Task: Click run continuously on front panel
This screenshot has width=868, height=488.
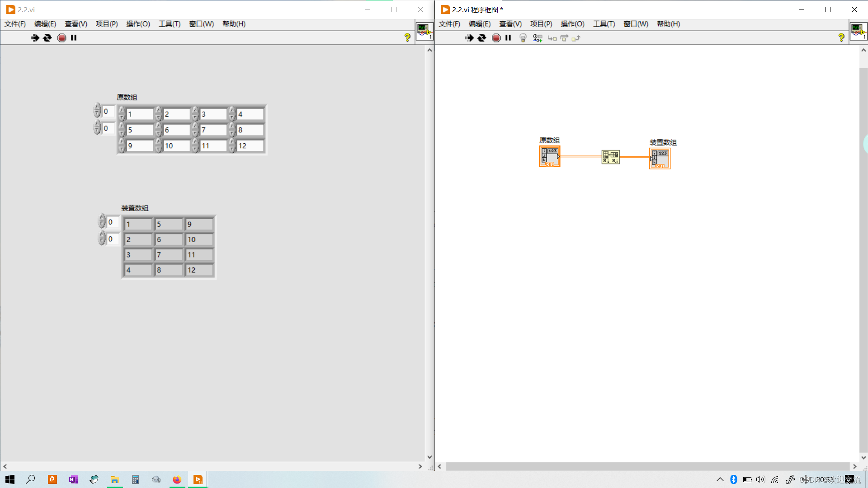Action: click(x=47, y=38)
